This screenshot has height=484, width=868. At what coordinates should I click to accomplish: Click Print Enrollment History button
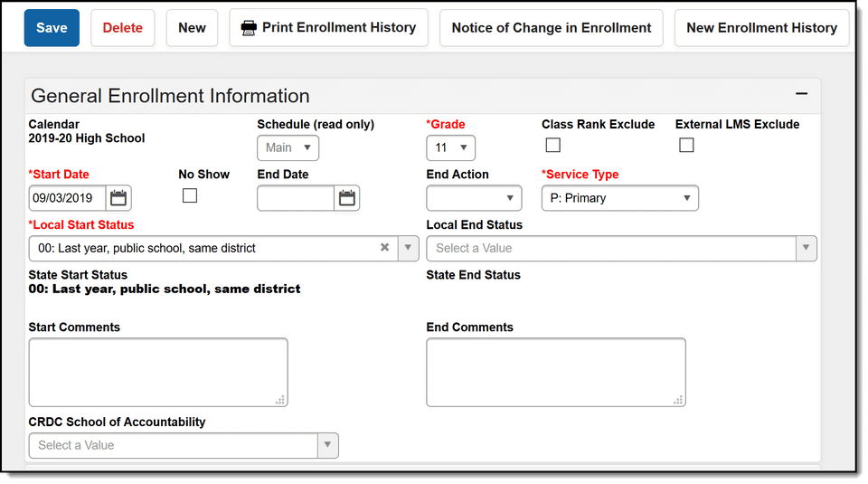329,28
